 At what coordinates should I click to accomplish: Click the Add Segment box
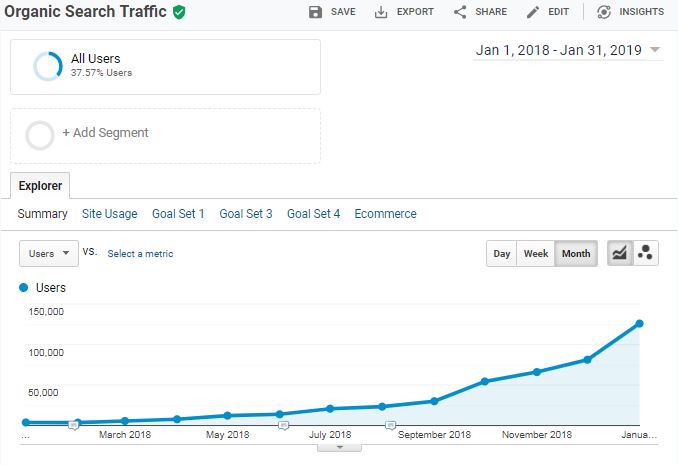point(165,134)
